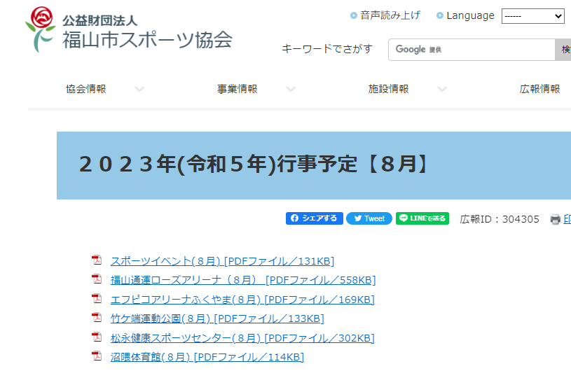Image resolution: width=571 pixels, height=392 pixels.
Task: Click PDF icon beside 松永健康スポーツセンター
Action: (97, 337)
